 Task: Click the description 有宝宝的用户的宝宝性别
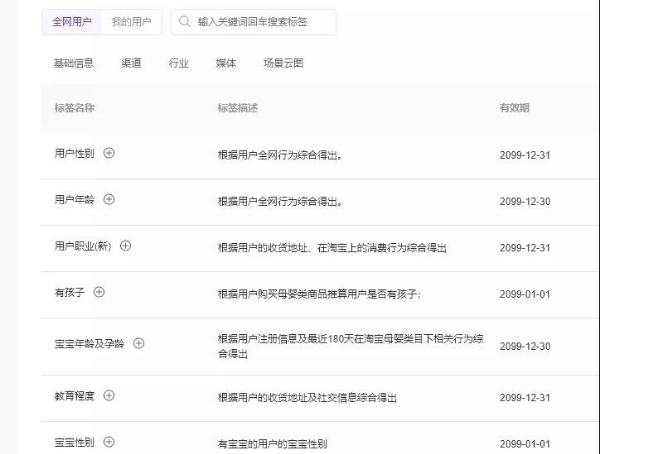272,444
